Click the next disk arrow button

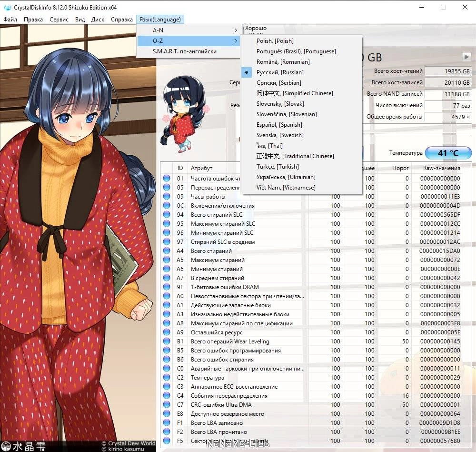466,57
